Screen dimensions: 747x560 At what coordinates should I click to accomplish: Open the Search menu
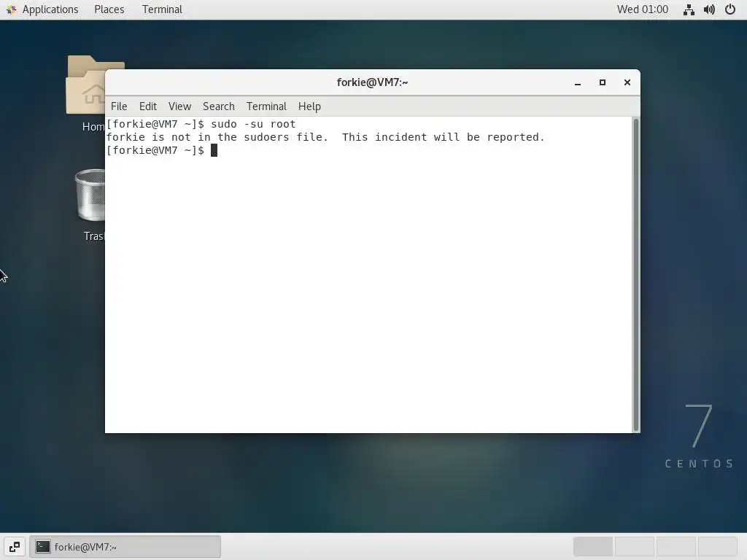point(219,106)
